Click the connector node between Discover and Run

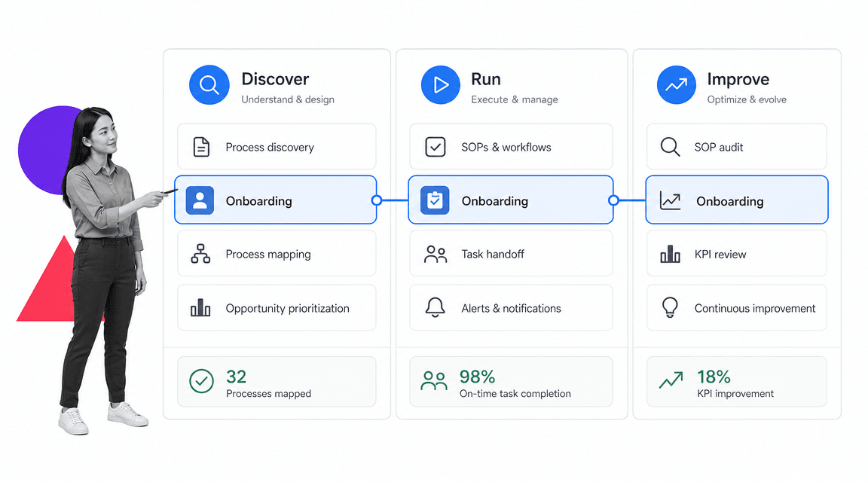(x=377, y=200)
